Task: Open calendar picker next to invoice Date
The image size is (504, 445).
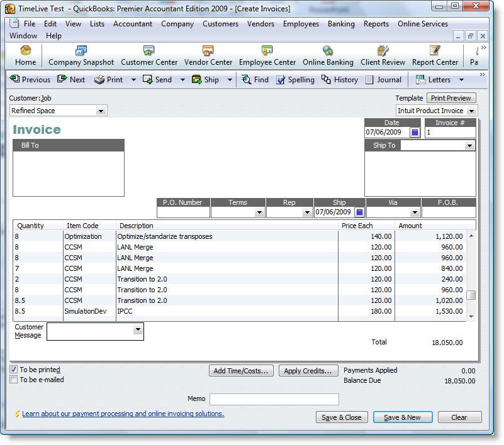Action: [x=415, y=132]
